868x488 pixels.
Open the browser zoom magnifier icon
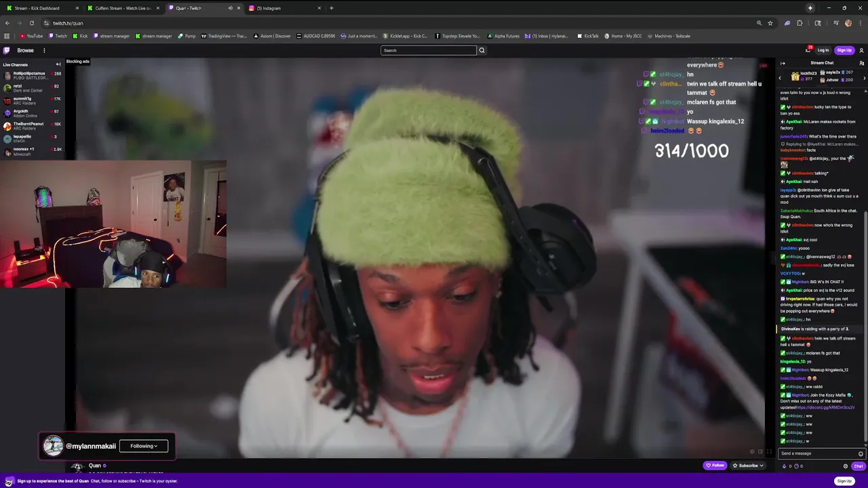(x=759, y=23)
